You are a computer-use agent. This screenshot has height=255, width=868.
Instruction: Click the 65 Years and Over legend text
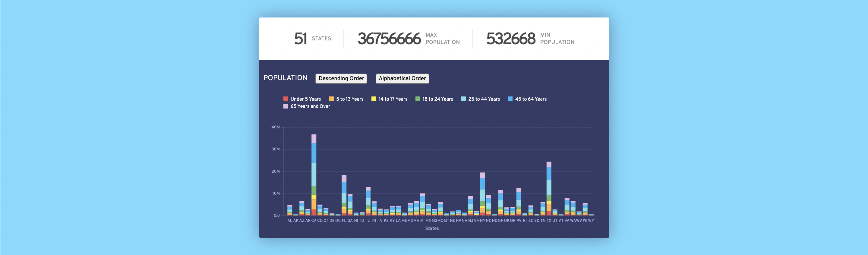pos(310,106)
